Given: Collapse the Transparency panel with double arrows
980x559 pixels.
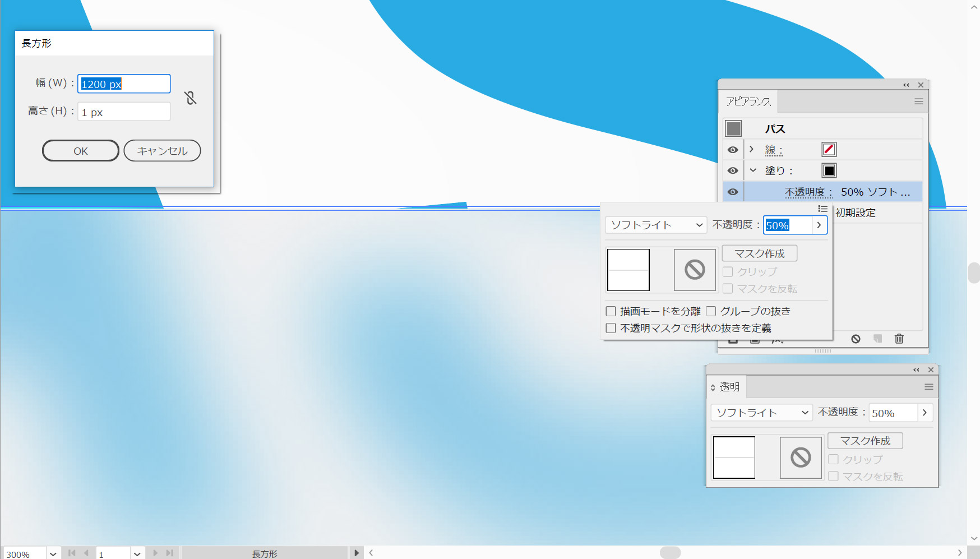Looking at the screenshot, I should 916,370.
